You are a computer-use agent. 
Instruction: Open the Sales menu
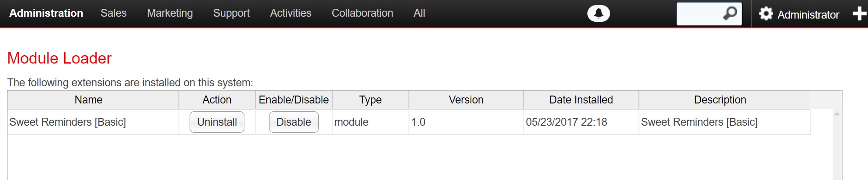click(x=113, y=13)
